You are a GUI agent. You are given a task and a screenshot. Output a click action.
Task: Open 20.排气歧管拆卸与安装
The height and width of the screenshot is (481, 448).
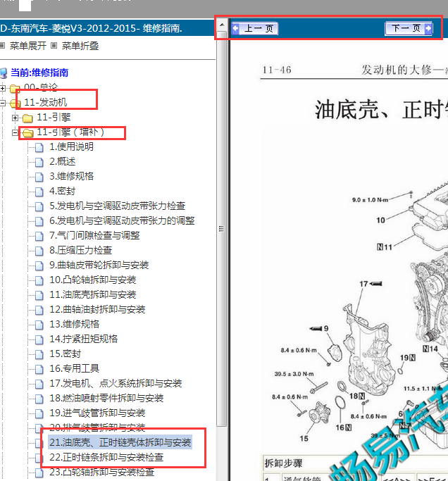point(97,427)
